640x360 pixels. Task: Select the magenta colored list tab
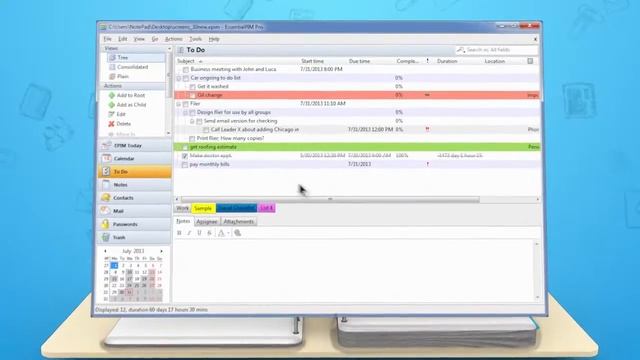pyautogui.click(x=267, y=208)
